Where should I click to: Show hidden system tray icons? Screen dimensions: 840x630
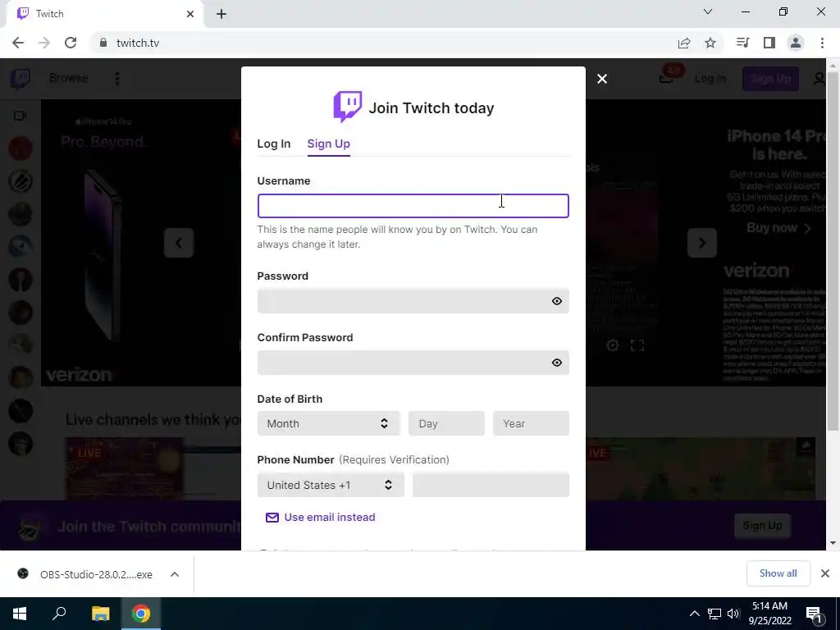point(694,614)
